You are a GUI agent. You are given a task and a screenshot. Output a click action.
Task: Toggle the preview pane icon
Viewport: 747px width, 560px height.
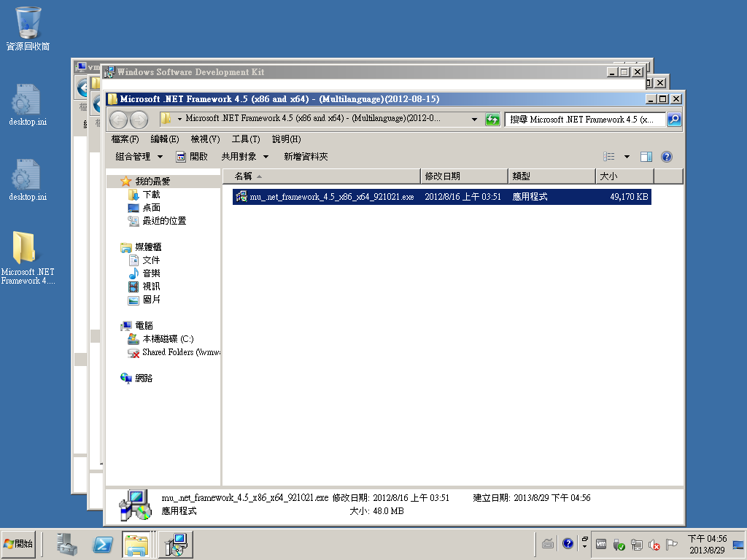point(646,156)
